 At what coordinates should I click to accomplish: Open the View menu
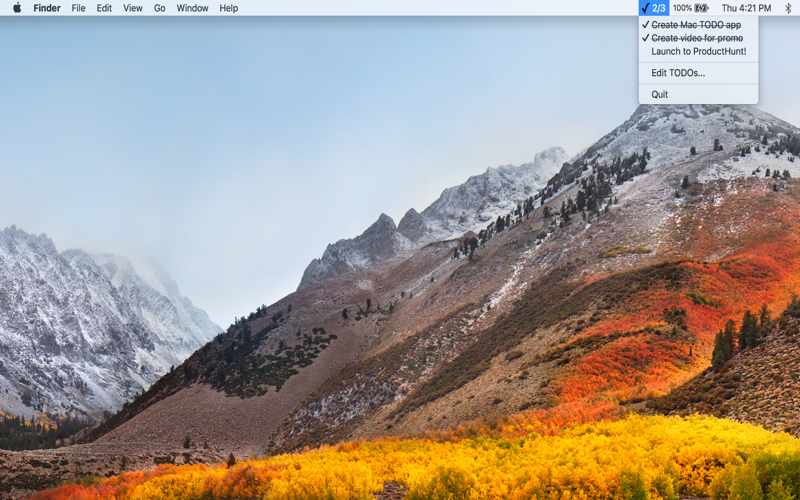click(132, 8)
